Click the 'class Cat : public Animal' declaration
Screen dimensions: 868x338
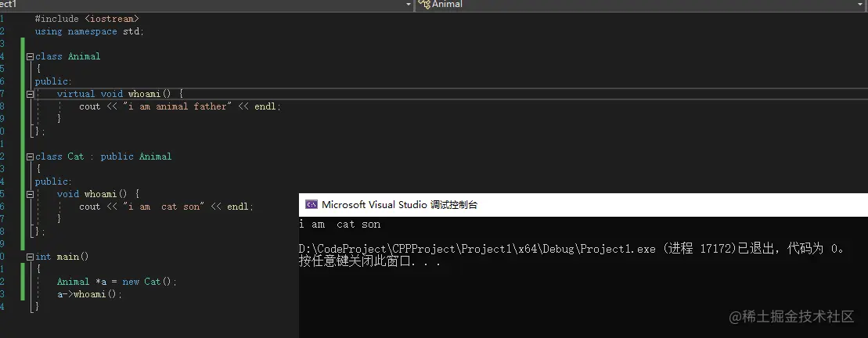[103, 156]
